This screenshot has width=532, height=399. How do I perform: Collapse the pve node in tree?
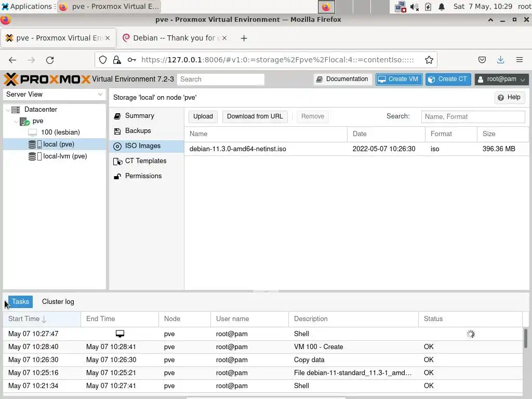(16, 121)
